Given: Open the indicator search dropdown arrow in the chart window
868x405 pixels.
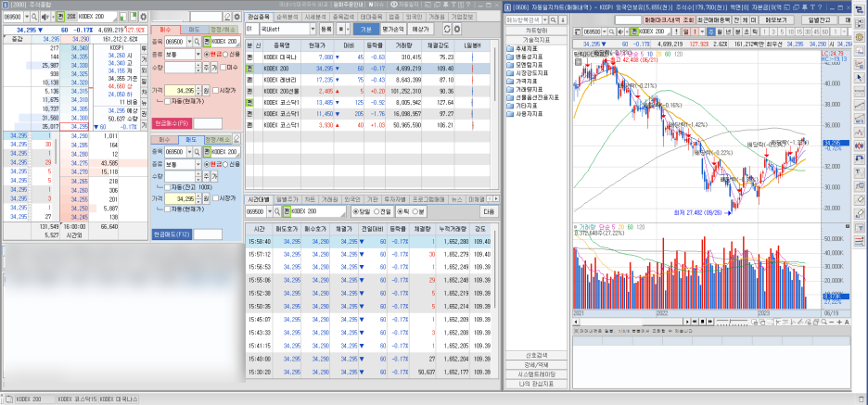Looking at the screenshot, I should (545, 19).
